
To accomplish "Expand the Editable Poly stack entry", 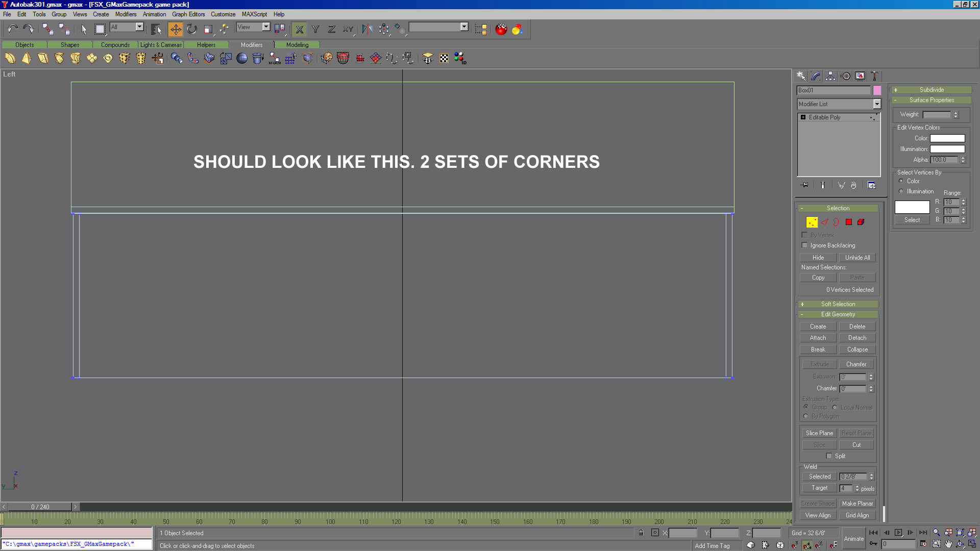I will point(803,117).
